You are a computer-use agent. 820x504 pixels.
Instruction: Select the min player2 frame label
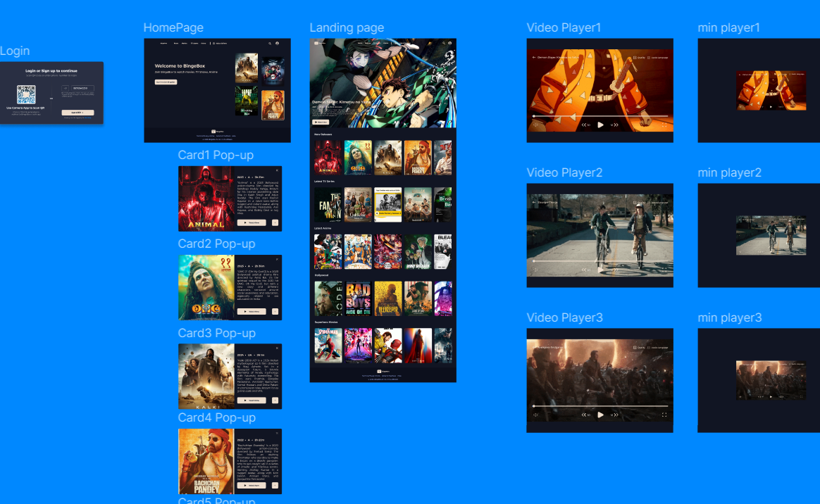729,172
